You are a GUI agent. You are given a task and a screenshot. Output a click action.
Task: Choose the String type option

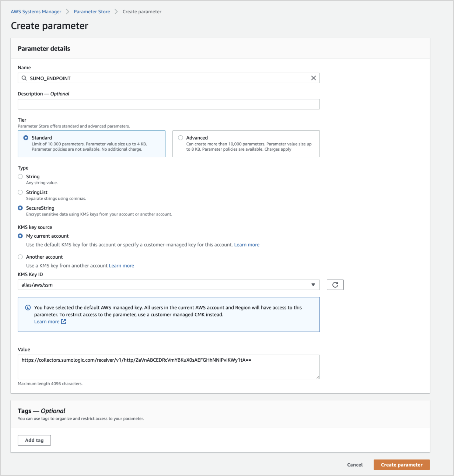(x=20, y=176)
